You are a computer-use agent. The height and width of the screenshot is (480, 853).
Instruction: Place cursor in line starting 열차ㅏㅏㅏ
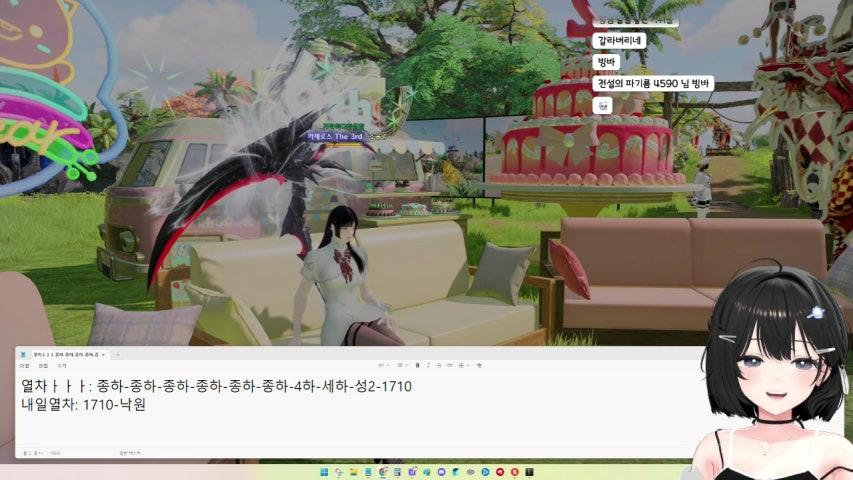[216, 386]
